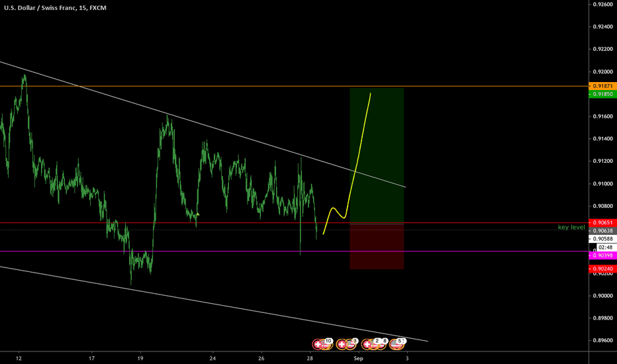Screen dimensions: 617x364
Task: Click the 0.90800 price scale value
Action: point(603,206)
